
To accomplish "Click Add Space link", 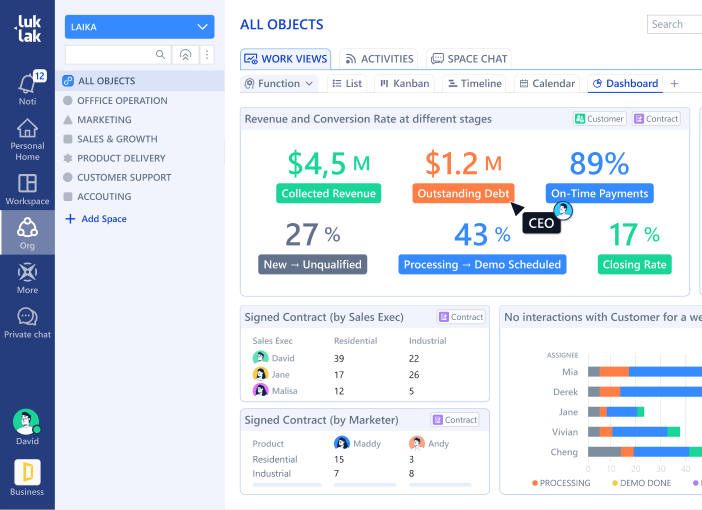I will pyautogui.click(x=95, y=219).
